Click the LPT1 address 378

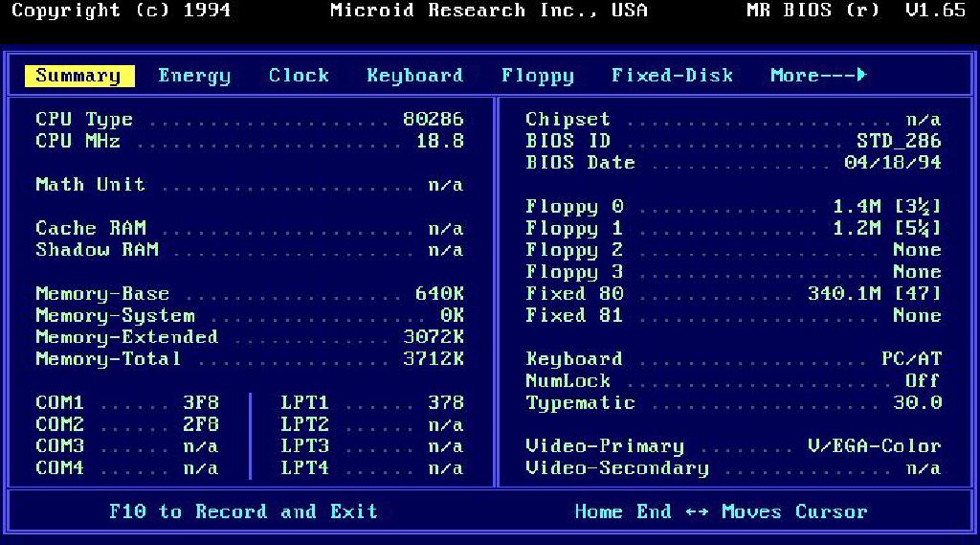[x=446, y=402]
